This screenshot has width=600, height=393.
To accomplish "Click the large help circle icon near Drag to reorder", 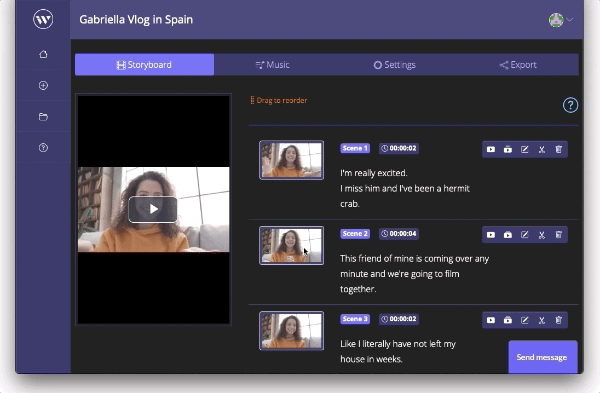I will 570,105.
